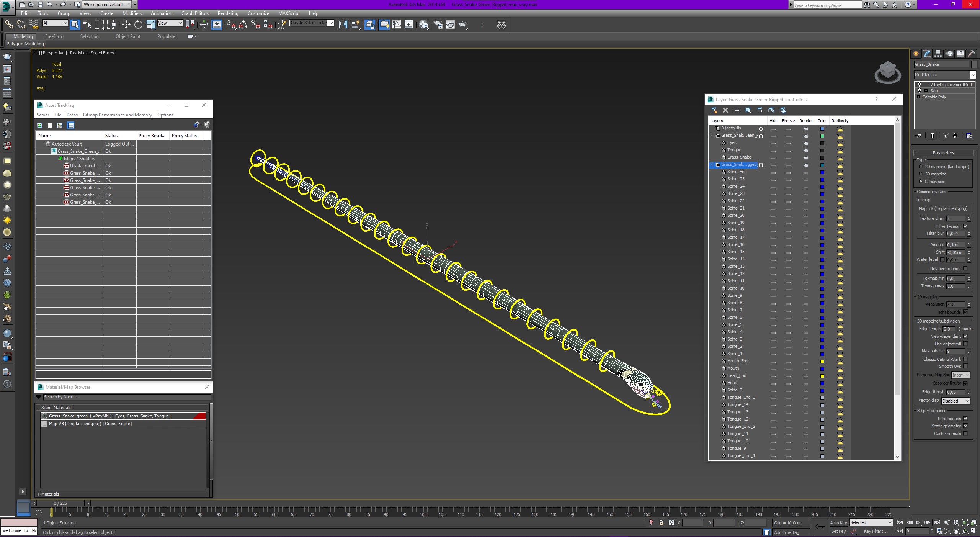Open the Curve Editor from toolbar
Viewport: 980px width, 537px height.
(x=397, y=25)
